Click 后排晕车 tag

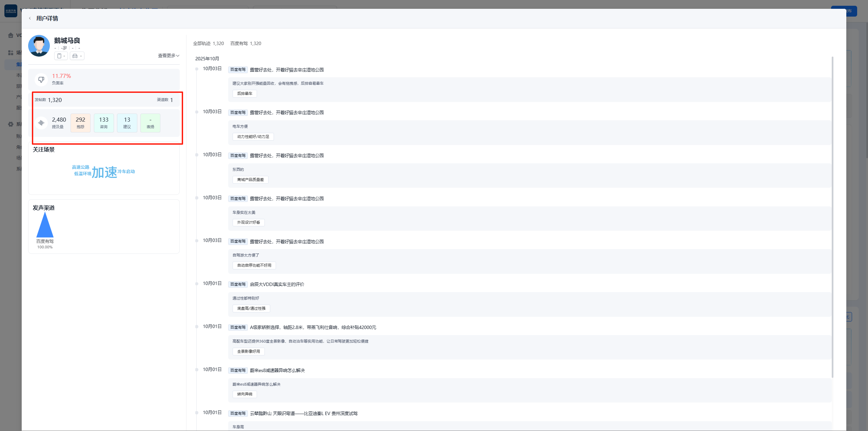click(x=244, y=94)
